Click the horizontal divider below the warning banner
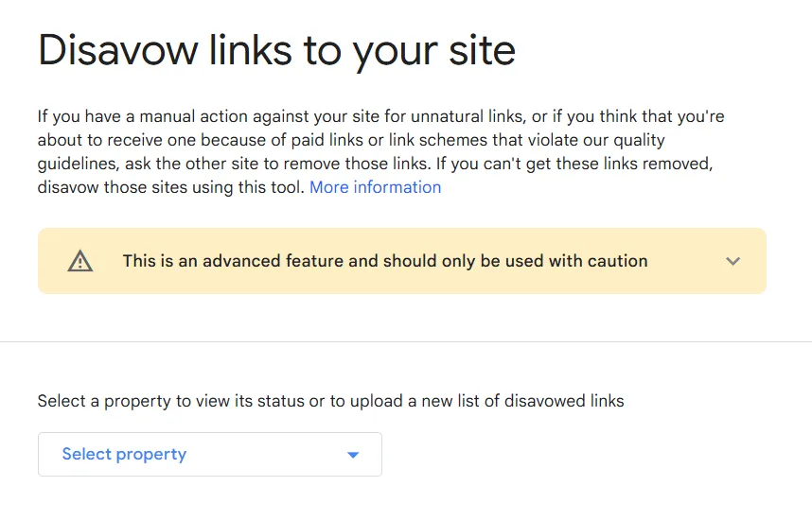The image size is (812, 521). coord(406,341)
